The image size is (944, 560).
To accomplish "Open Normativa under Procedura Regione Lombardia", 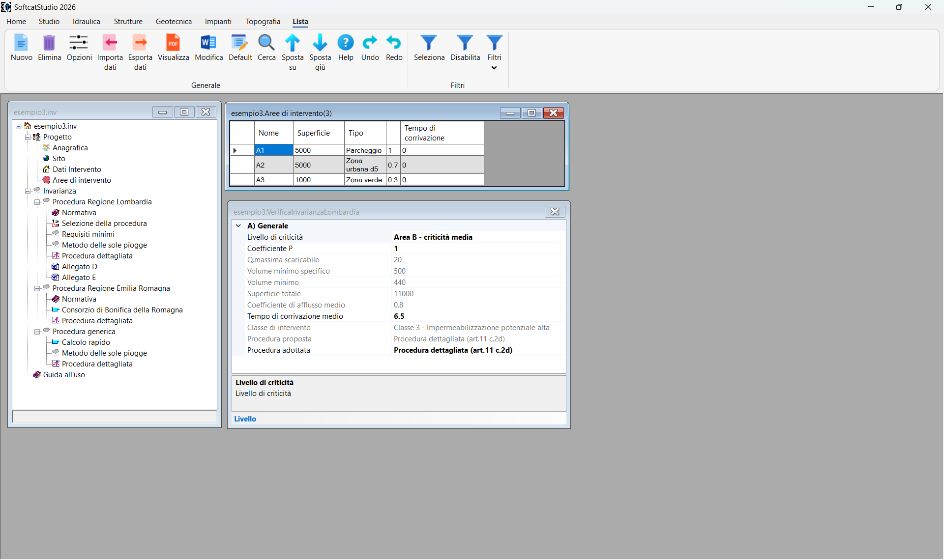I will pyautogui.click(x=79, y=213).
